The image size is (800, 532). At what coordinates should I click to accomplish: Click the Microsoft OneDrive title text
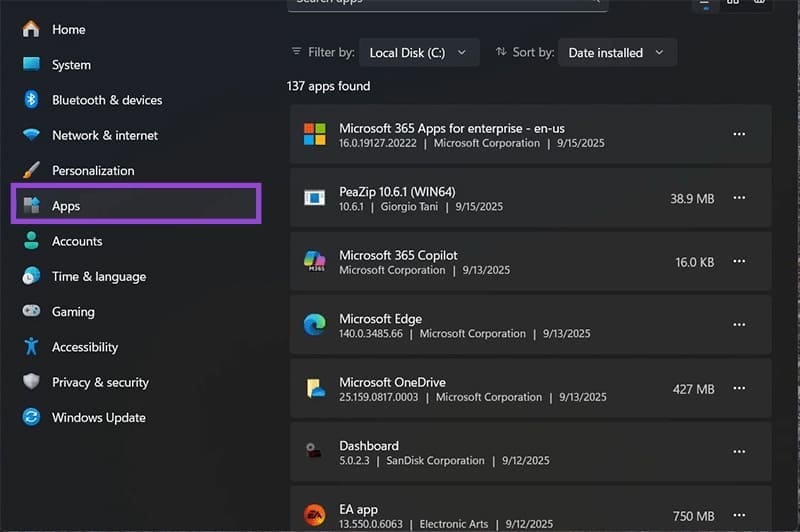pyautogui.click(x=392, y=382)
